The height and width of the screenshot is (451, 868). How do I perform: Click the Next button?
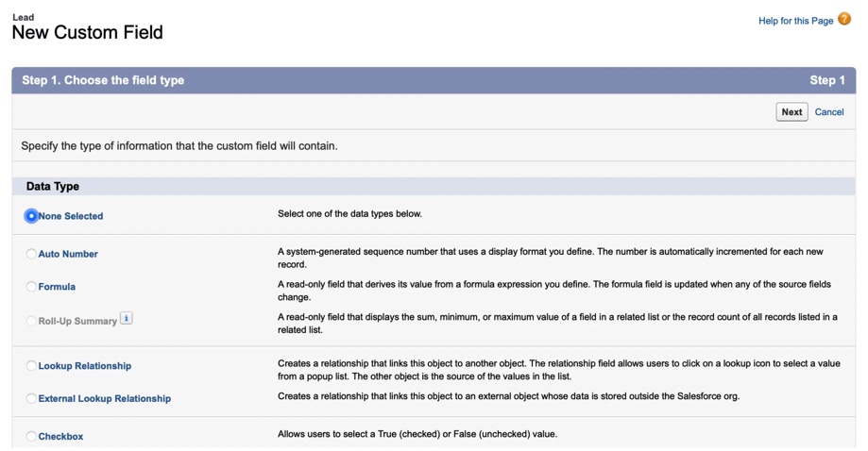pos(791,111)
